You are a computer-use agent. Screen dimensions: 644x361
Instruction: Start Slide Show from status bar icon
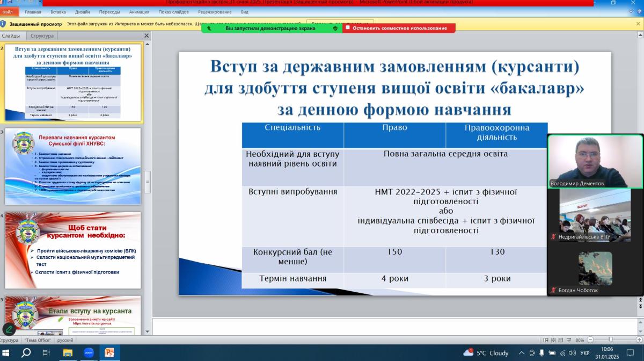click(568, 340)
